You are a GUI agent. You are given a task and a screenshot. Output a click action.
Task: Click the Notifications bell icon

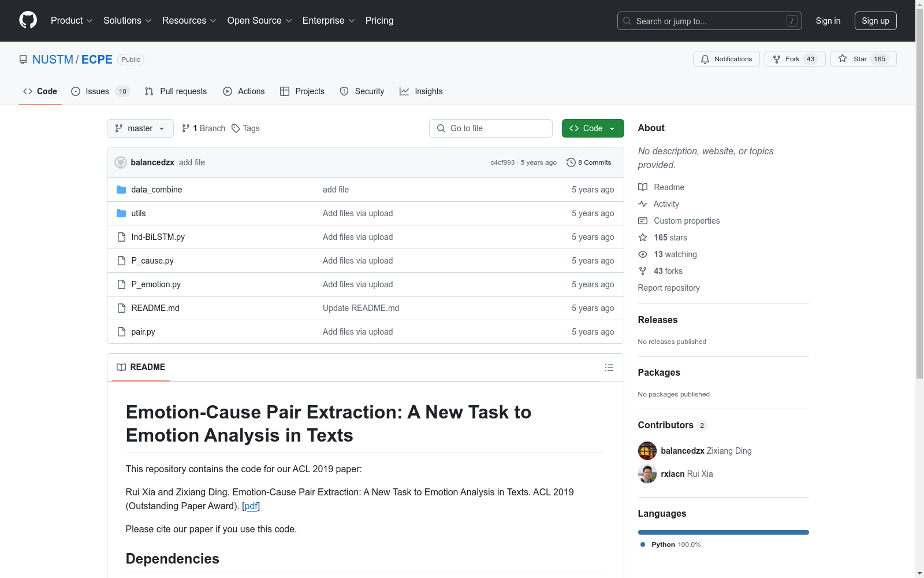(x=705, y=59)
